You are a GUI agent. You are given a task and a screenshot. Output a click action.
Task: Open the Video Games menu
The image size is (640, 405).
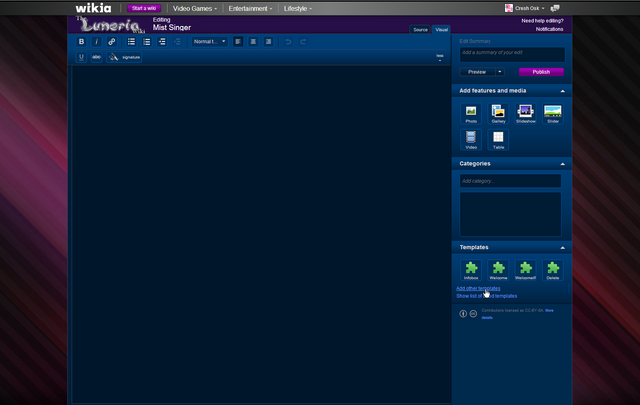[195, 8]
